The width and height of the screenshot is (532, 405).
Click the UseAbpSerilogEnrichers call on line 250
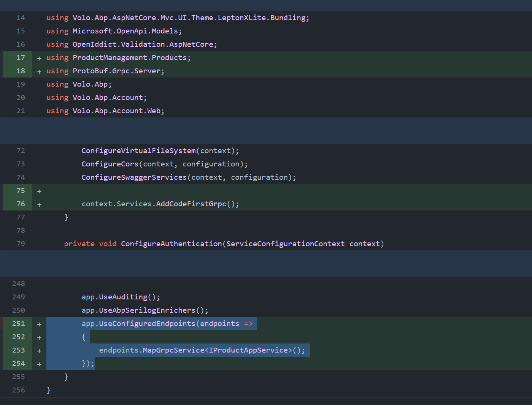tap(147, 310)
